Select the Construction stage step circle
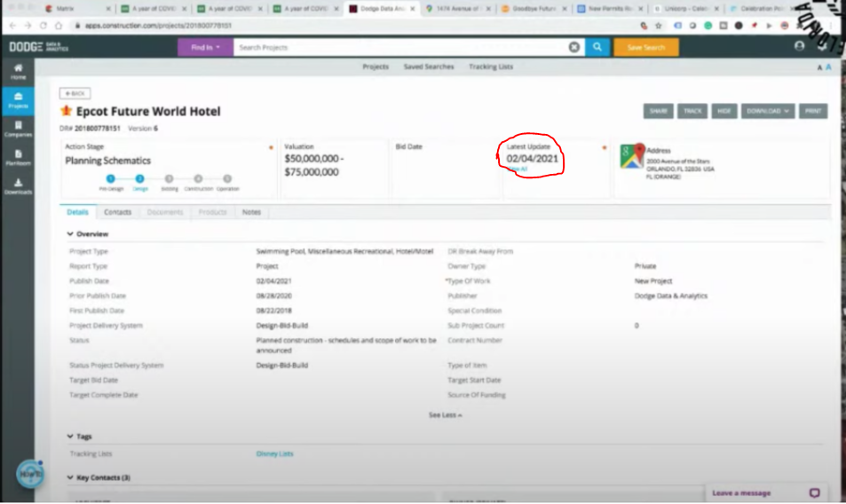846x504 pixels. pos(198,179)
